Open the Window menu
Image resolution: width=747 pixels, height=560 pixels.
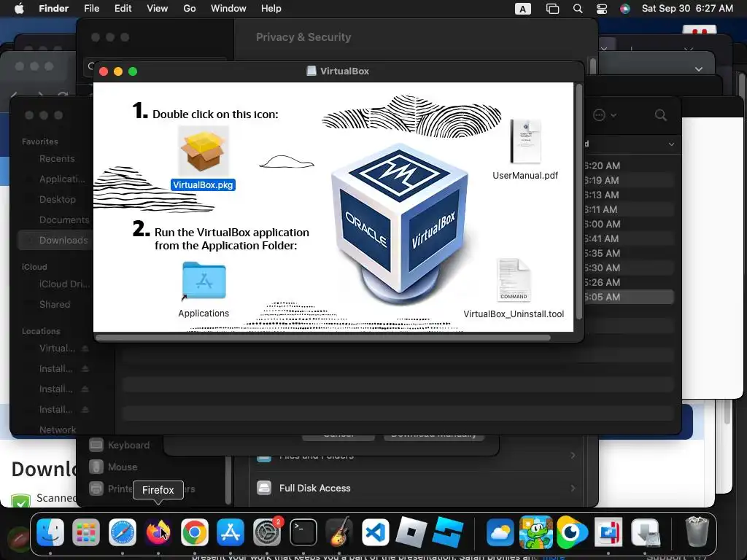point(228,9)
